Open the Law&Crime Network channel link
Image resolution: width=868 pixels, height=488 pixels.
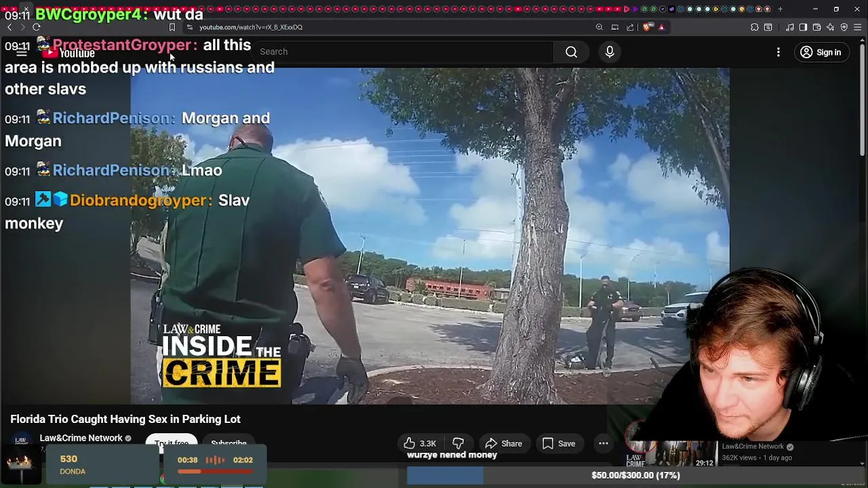pos(81,438)
